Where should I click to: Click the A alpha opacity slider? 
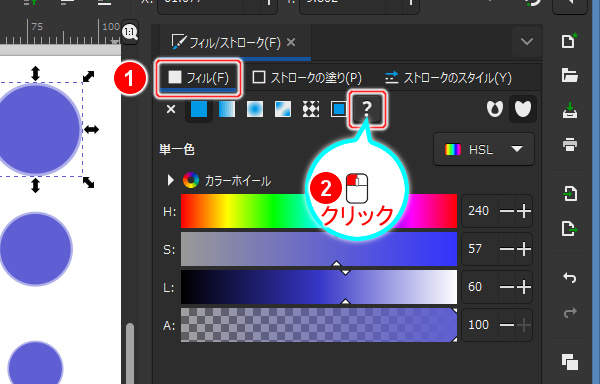pyautogui.click(x=319, y=325)
